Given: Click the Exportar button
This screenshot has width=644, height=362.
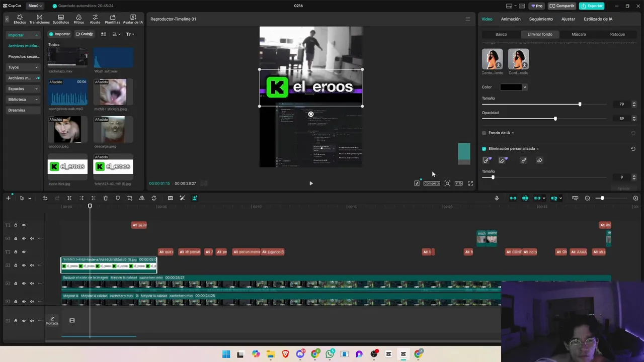Looking at the screenshot, I should (x=592, y=6).
